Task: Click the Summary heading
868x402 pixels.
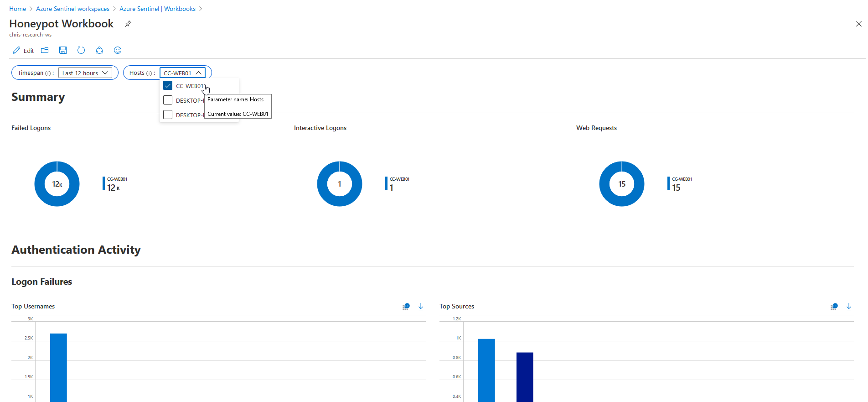Action: click(x=38, y=97)
